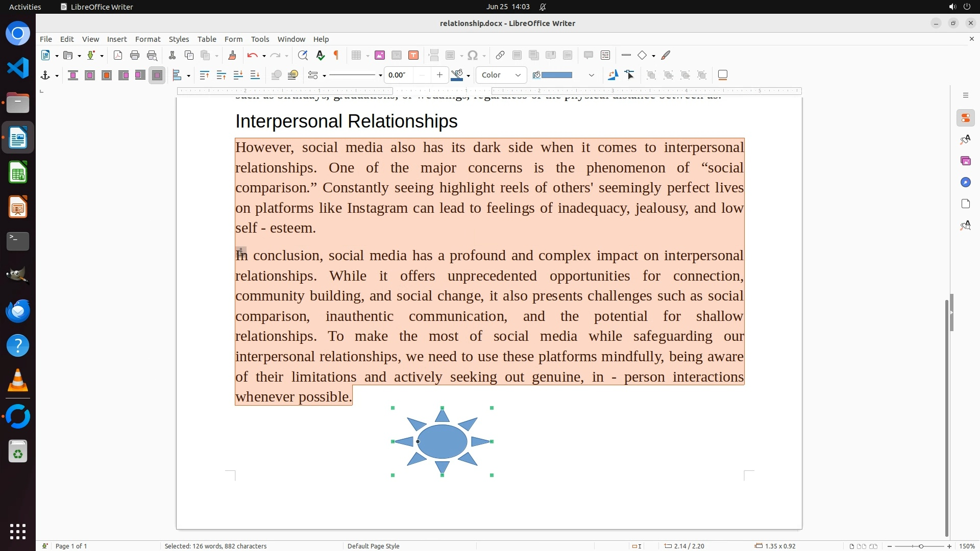Open the Styles menu
Viewport: 980px width, 551px height.
pyautogui.click(x=179, y=39)
